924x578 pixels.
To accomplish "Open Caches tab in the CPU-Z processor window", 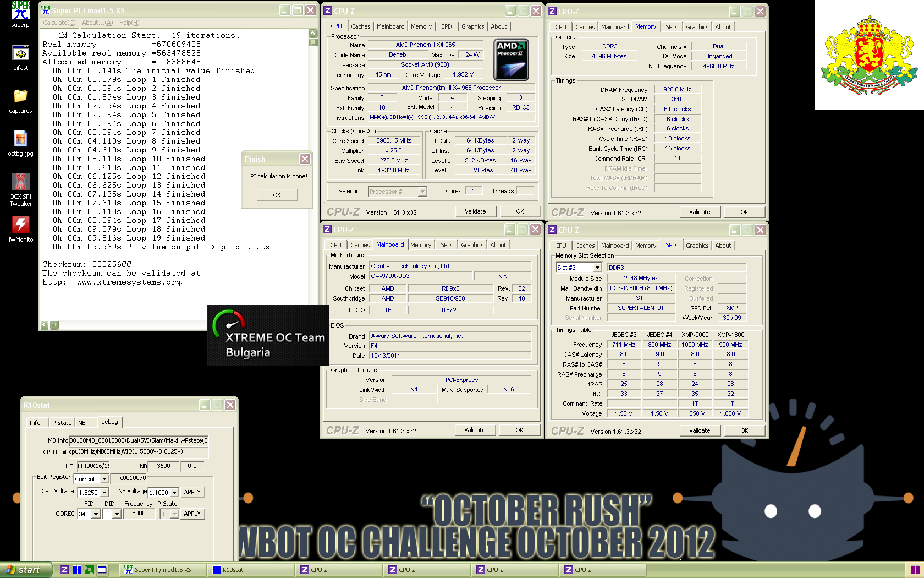I will (361, 26).
